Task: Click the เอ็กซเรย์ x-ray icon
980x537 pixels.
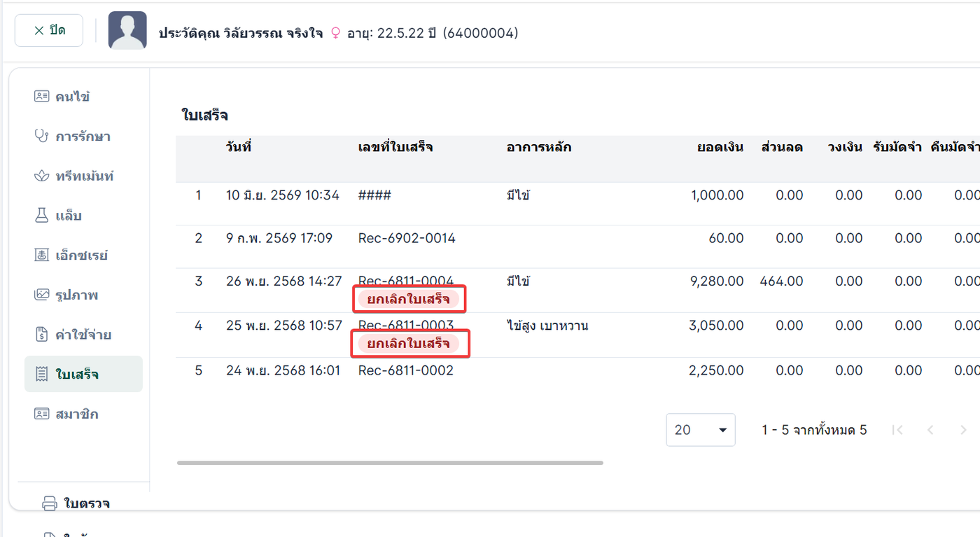Action: coord(41,255)
